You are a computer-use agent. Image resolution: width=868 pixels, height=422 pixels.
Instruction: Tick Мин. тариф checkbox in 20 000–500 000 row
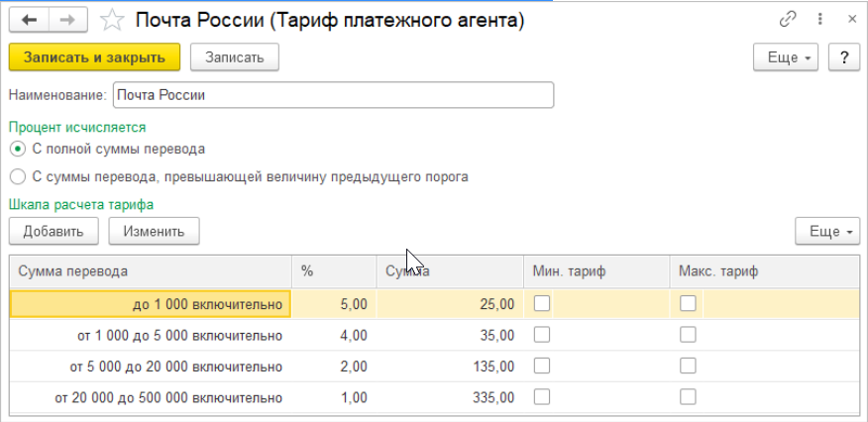pos(542,397)
